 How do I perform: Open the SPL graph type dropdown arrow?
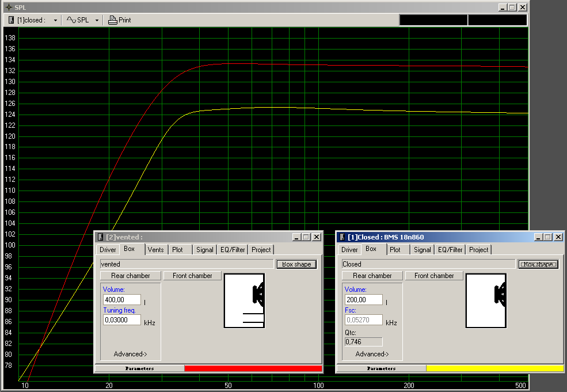coord(97,20)
